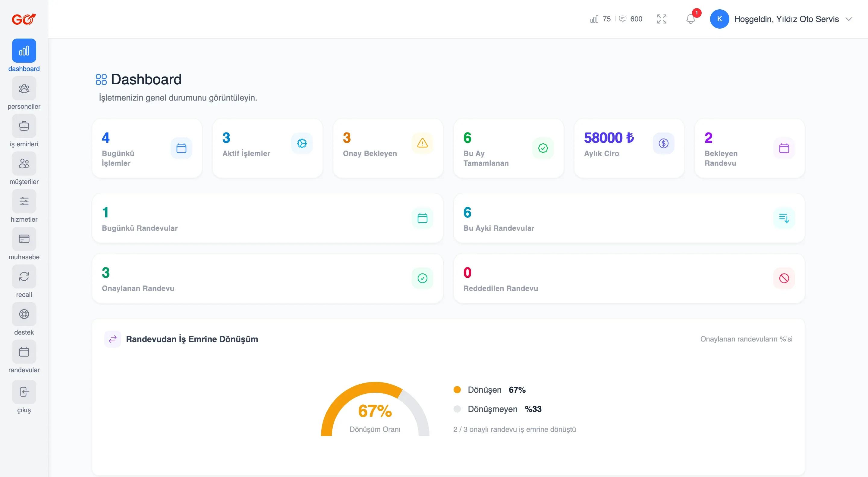Toggle fullscreen with the expand arrows icon

[x=662, y=19]
